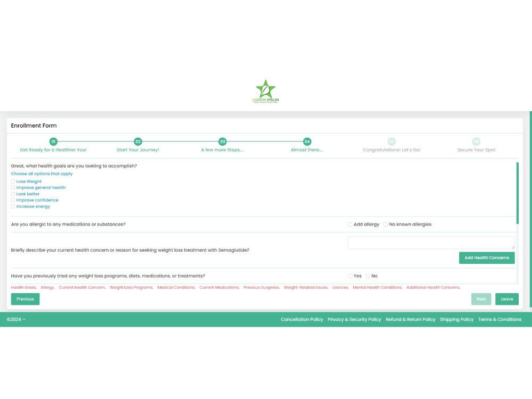Click the red Weight-Related Issues text

click(306, 287)
